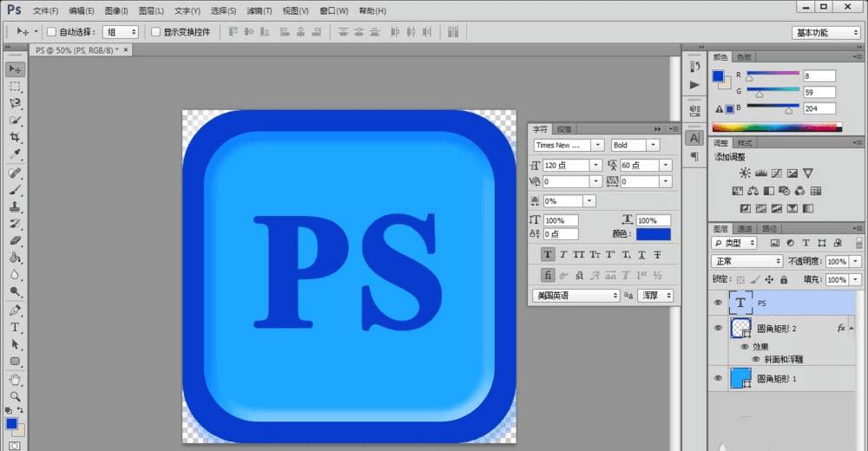Viewport: 868px width, 451px height.
Task: Open the 图层(L) menu
Action: pos(151,10)
